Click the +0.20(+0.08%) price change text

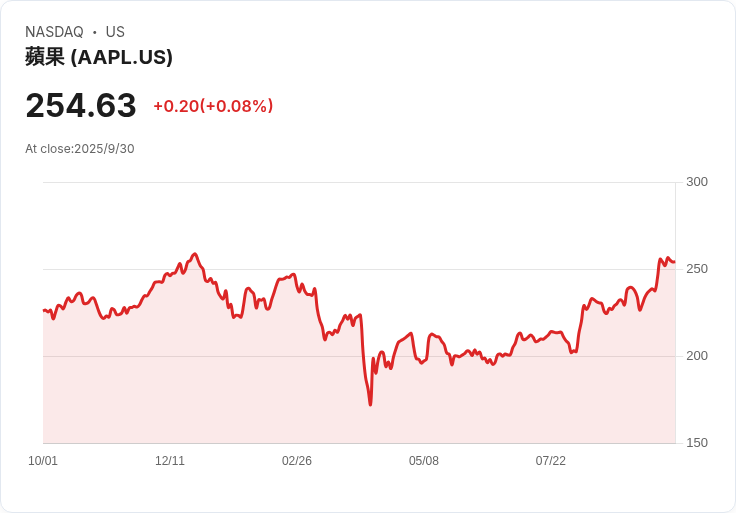[213, 106]
